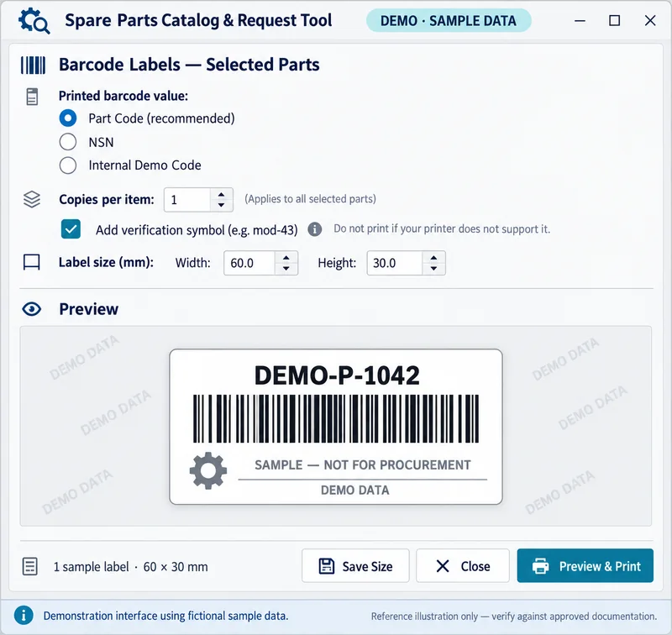Click the info icon next to verification symbol
Image resolution: width=672 pixels, height=635 pixels.
coord(314,229)
